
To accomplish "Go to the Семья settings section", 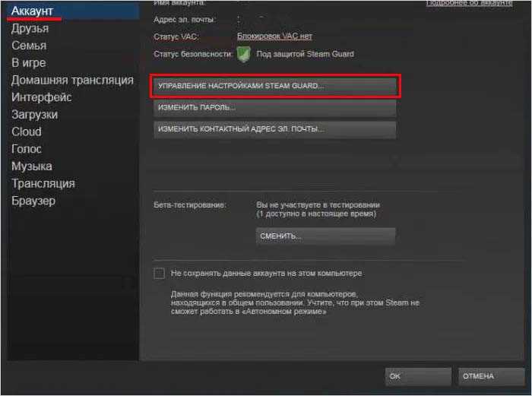I will (x=29, y=46).
